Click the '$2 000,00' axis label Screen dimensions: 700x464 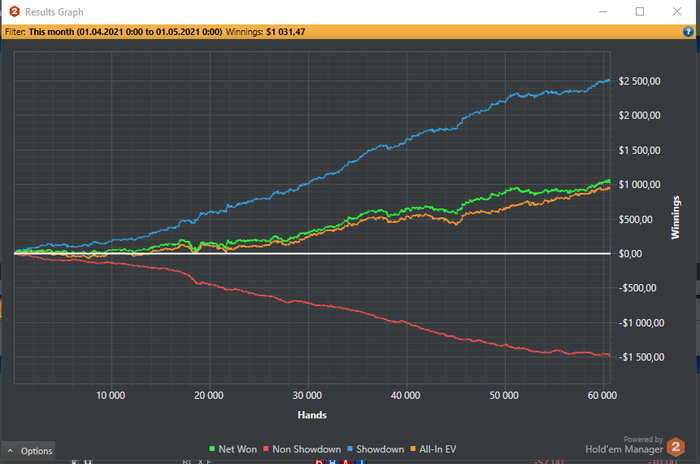pyautogui.click(x=639, y=115)
